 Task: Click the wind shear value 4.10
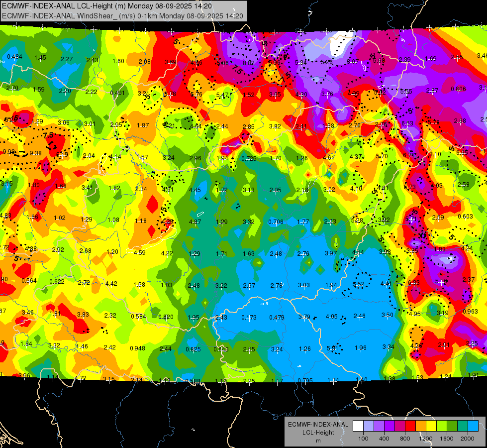tap(356, 188)
